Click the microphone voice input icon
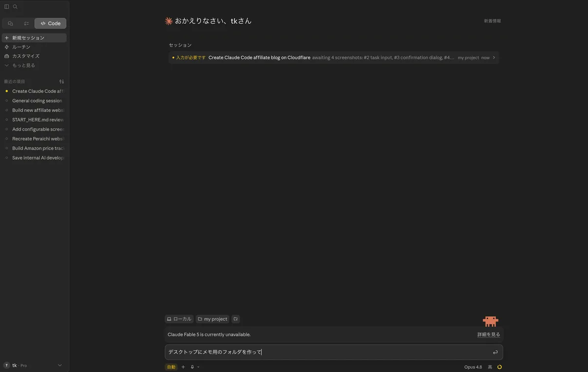588x372 pixels. point(193,367)
